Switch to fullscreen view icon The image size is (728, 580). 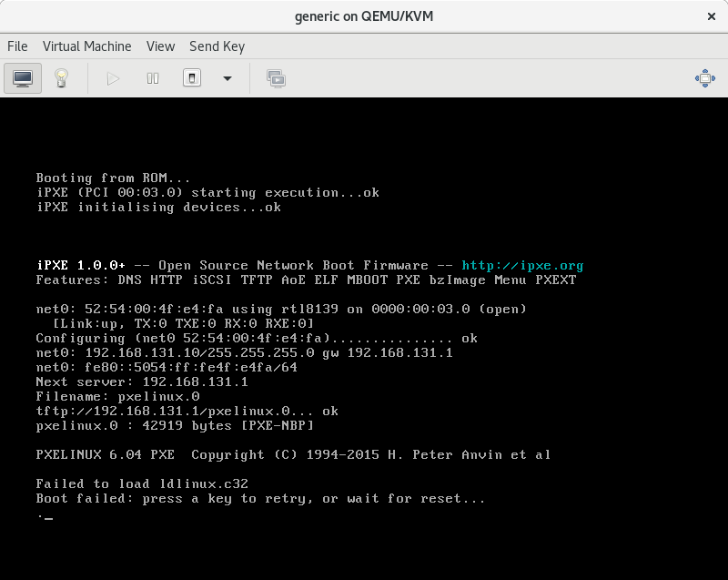pos(704,78)
